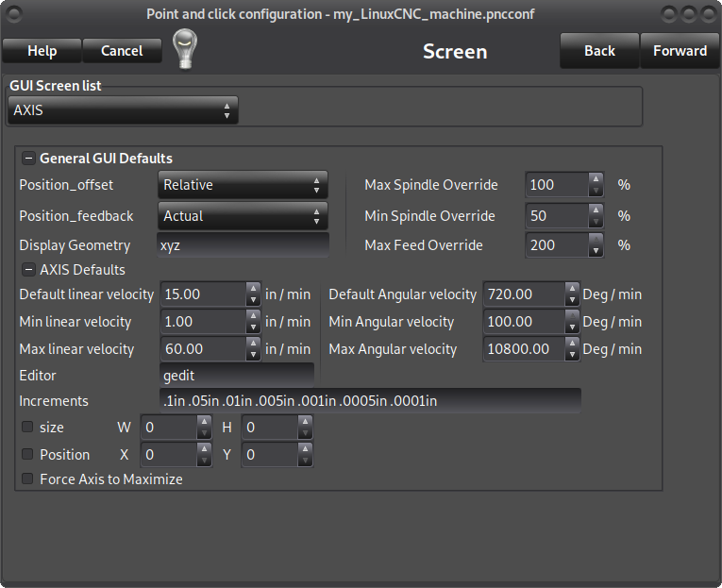Click the Increments text field
This screenshot has height=588, width=722.
point(370,400)
